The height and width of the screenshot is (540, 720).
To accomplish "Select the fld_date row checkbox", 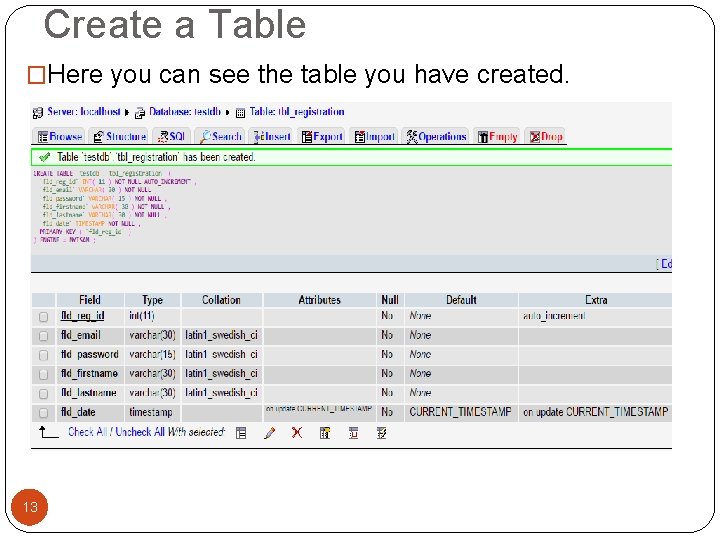I will (x=43, y=413).
